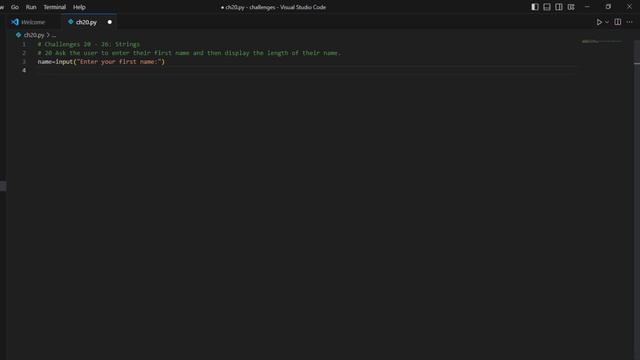
Task: Click line 1 comment about Challenges Strings
Action: [89, 44]
